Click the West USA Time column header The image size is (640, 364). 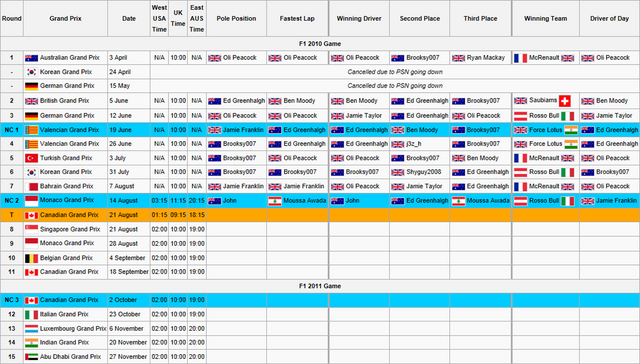pos(159,18)
